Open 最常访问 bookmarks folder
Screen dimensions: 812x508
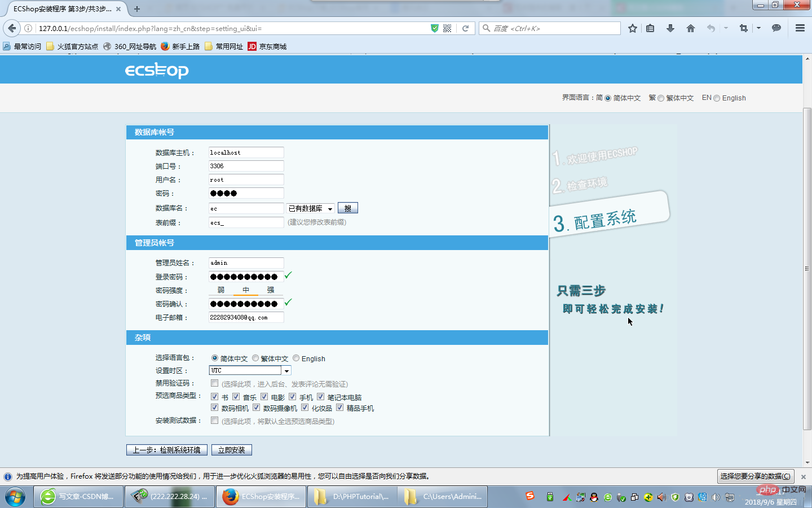22,46
